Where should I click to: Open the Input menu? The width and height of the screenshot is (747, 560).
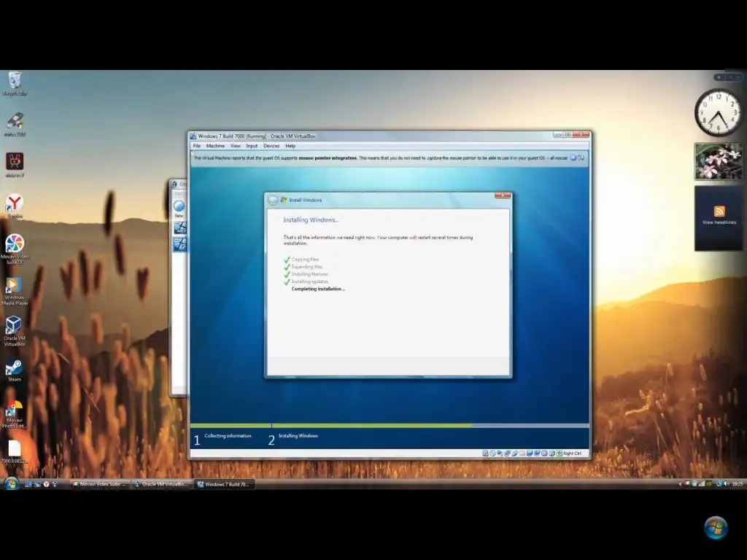(x=252, y=146)
